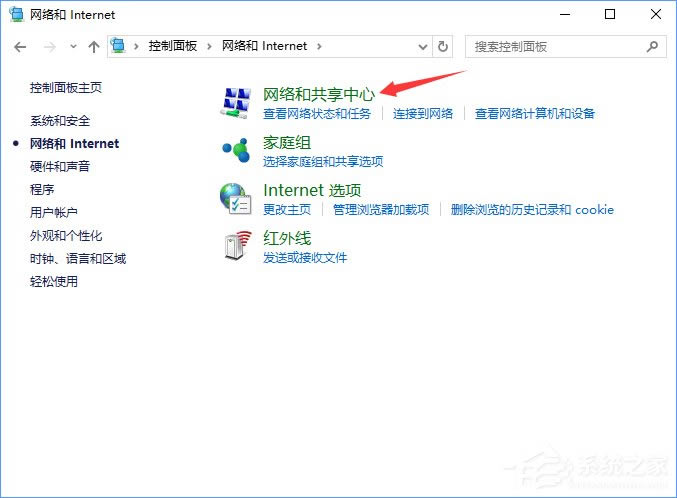Open 用户帐户 category
This screenshot has height=498, width=677.
(54, 212)
